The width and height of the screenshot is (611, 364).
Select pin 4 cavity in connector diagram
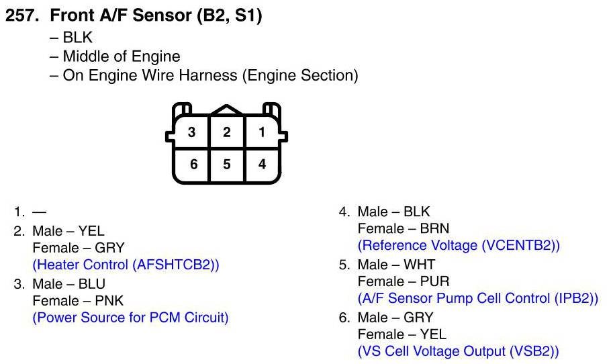(262, 164)
